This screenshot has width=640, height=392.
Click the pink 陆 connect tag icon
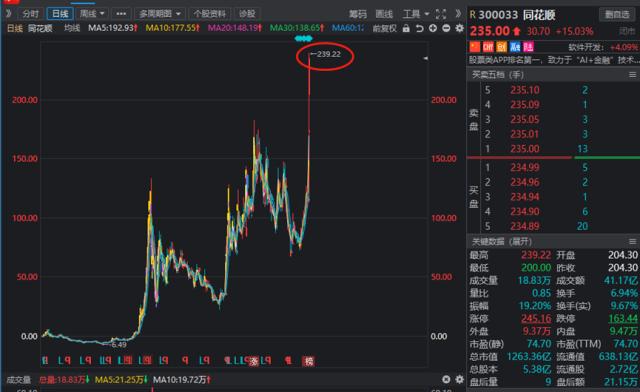(x=528, y=47)
